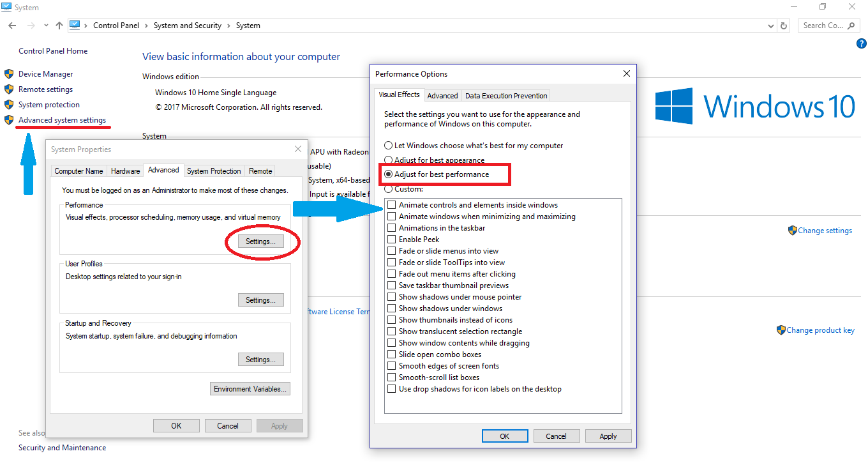Click the Environment Variables button
The image size is (868, 465).
(x=250, y=389)
